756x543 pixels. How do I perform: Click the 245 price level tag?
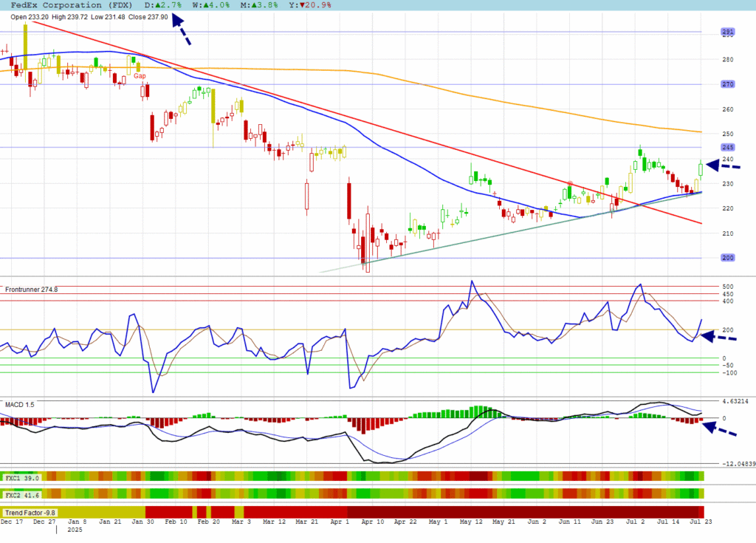tap(727, 147)
